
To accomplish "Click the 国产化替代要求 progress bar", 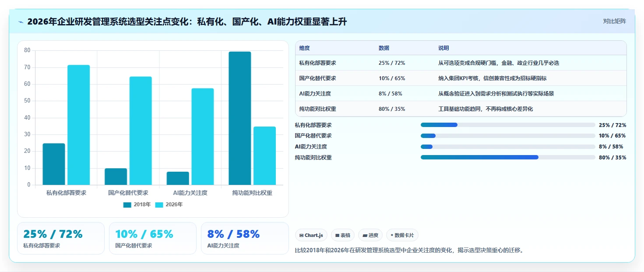I will (x=508, y=136).
